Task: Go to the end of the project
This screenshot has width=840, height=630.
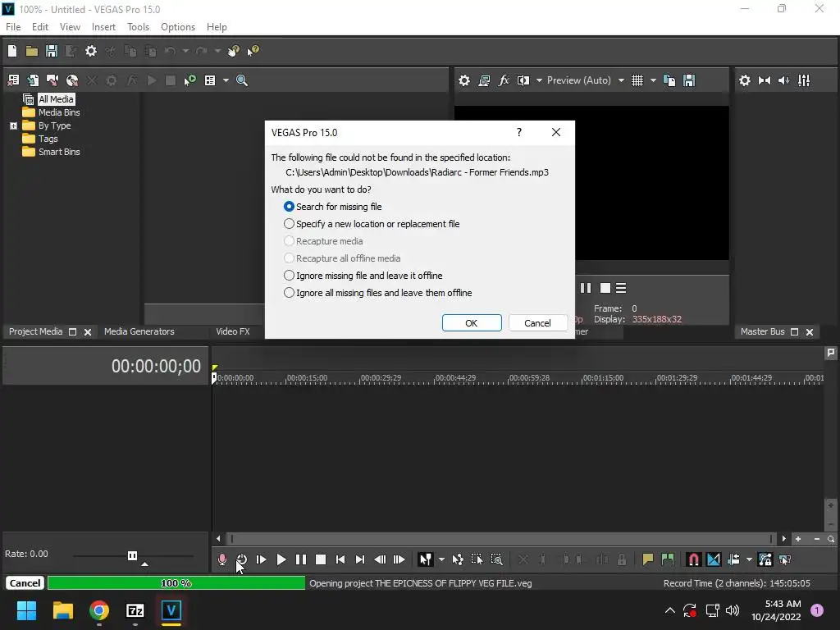Action: pos(360,559)
